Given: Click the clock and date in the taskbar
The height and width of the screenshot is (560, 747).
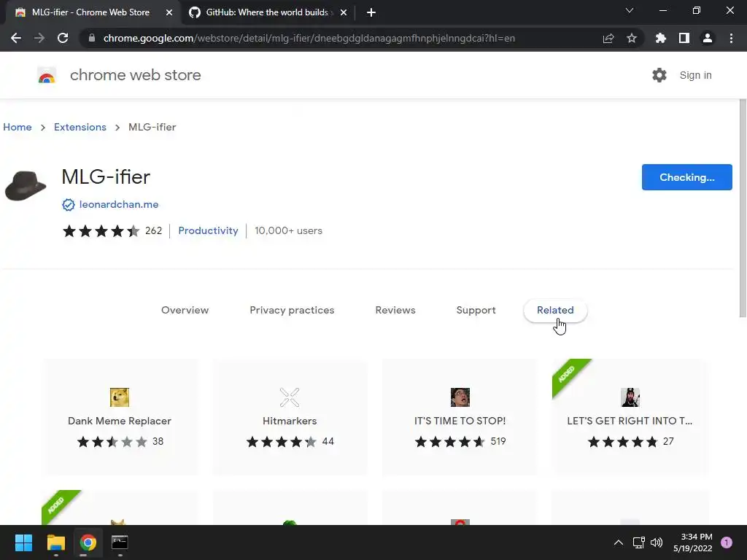Looking at the screenshot, I should [693, 542].
